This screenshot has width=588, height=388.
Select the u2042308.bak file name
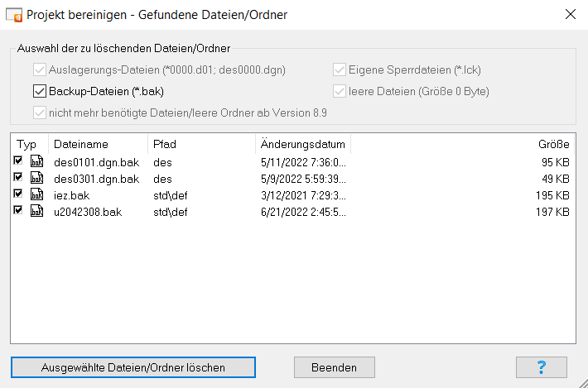88,212
